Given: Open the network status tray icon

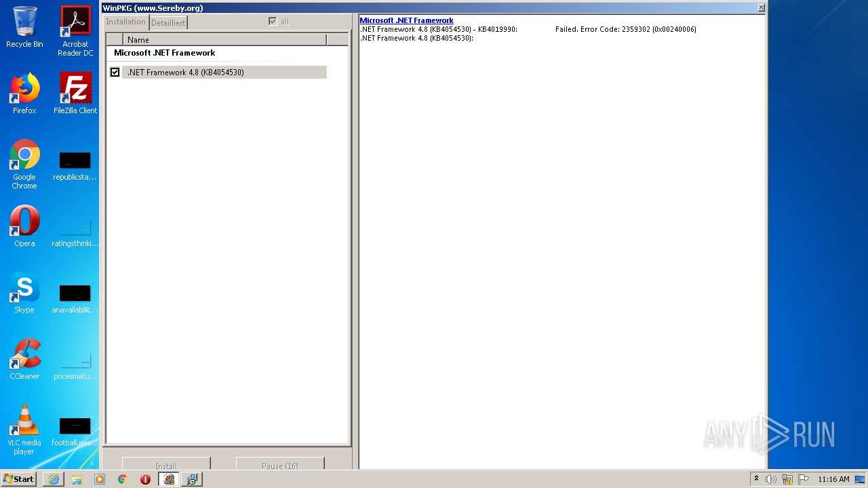Looking at the screenshot, I should click(x=787, y=479).
